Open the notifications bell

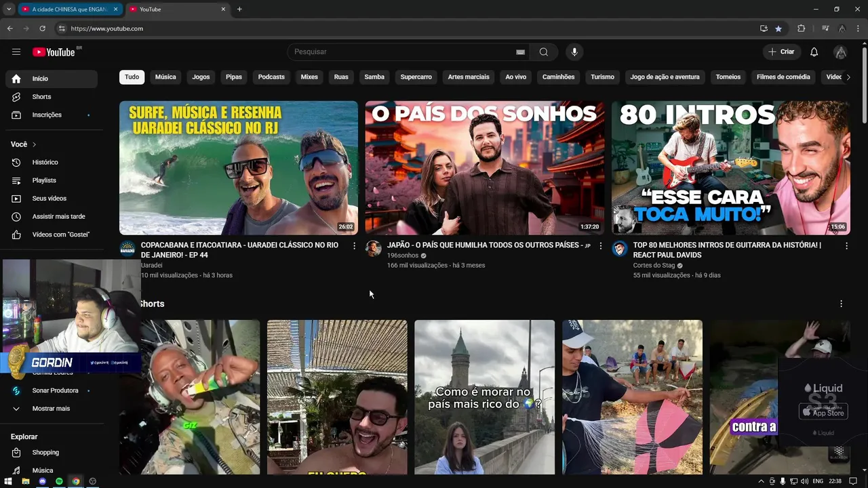tap(814, 52)
